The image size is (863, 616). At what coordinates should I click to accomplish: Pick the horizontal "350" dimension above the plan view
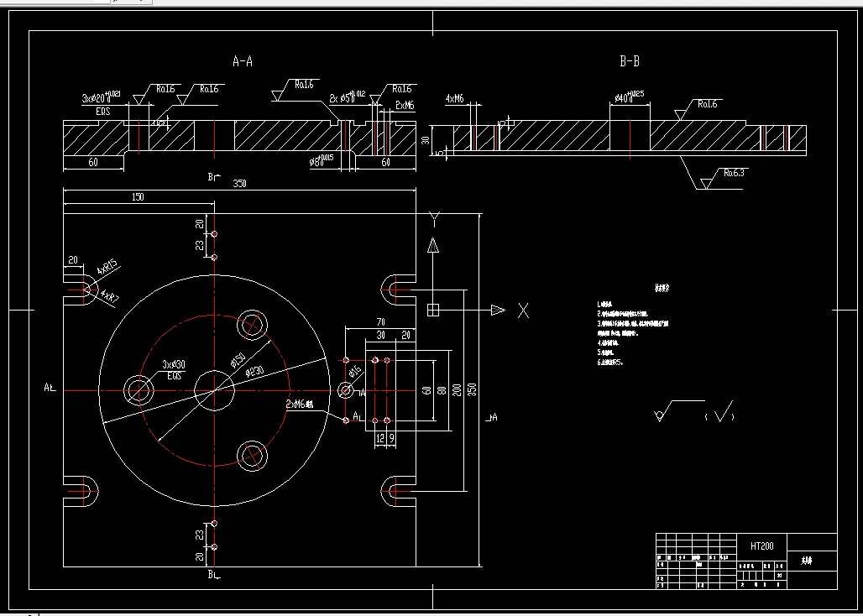pos(239,185)
